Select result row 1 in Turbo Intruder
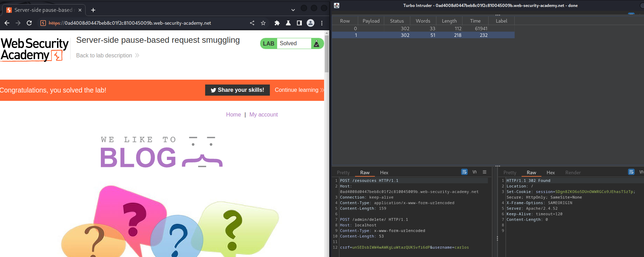This screenshot has height=257, width=644. pyautogui.click(x=423, y=35)
